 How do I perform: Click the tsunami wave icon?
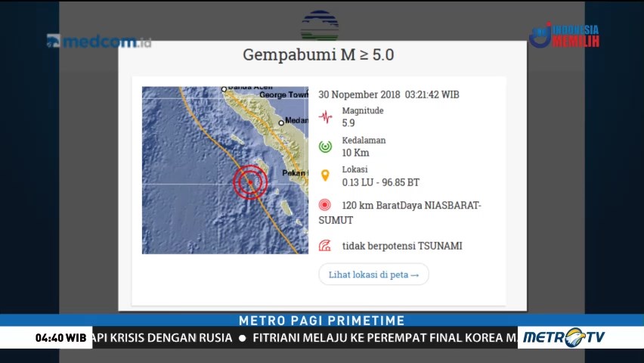(x=325, y=246)
